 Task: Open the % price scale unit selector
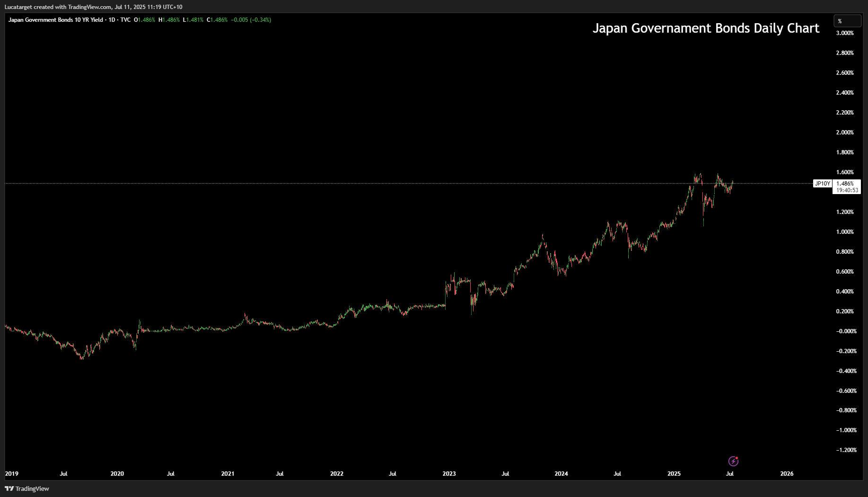coord(847,21)
